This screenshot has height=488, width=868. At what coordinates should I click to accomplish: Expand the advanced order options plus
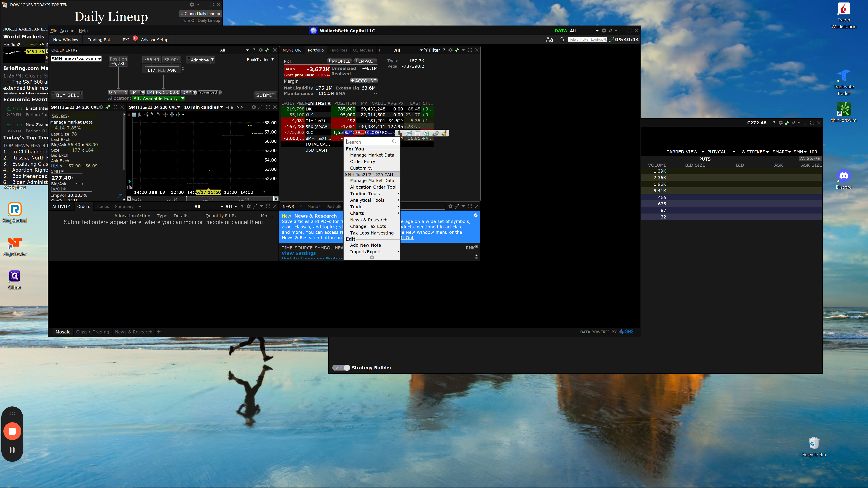[220, 92]
